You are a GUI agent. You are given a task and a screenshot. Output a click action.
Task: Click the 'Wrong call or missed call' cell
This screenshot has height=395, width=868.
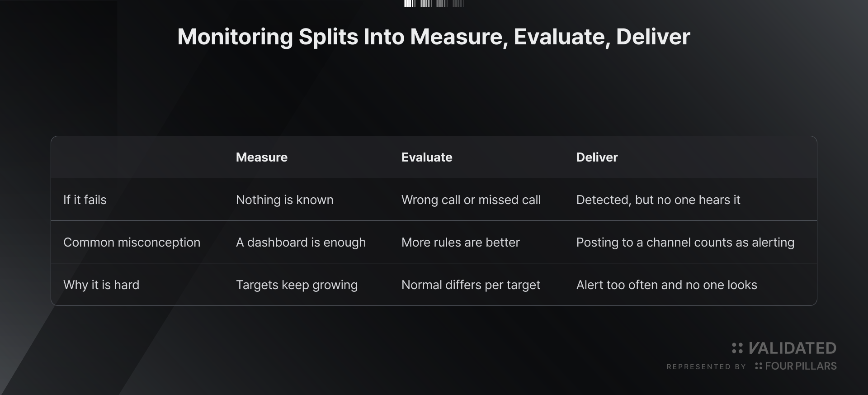[x=471, y=200]
